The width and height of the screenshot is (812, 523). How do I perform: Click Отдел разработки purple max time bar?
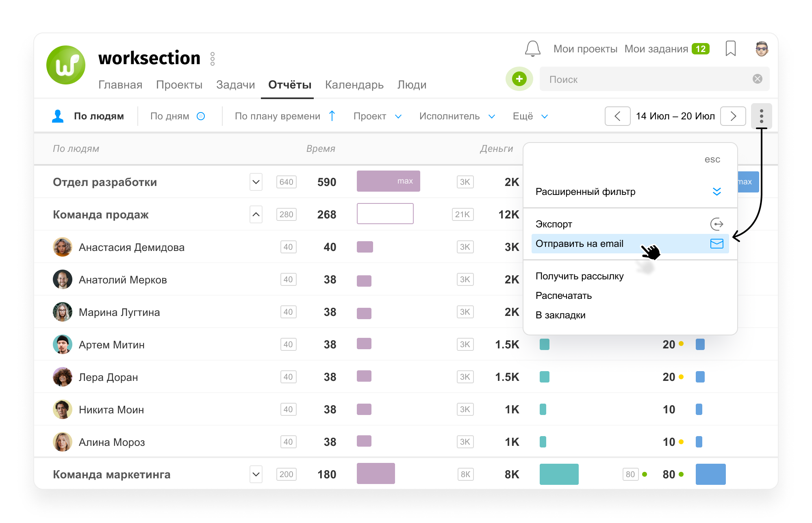pyautogui.click(x=388, y=181)
